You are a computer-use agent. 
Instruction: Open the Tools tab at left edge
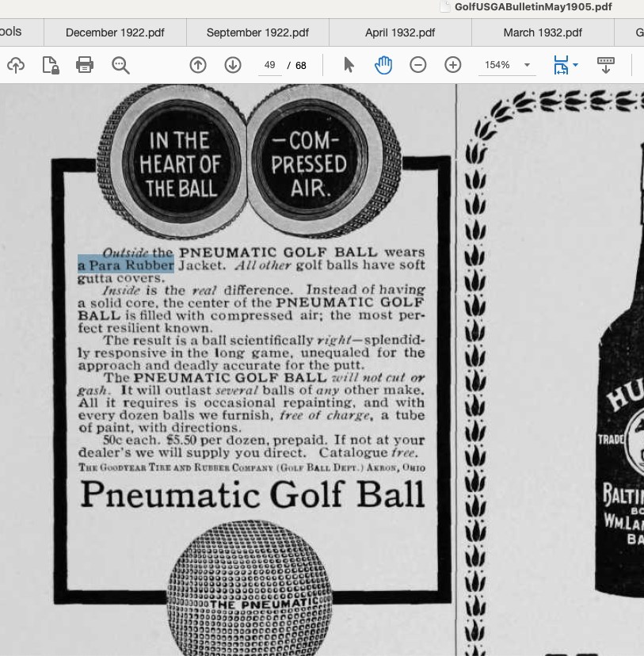pos(11,32)
